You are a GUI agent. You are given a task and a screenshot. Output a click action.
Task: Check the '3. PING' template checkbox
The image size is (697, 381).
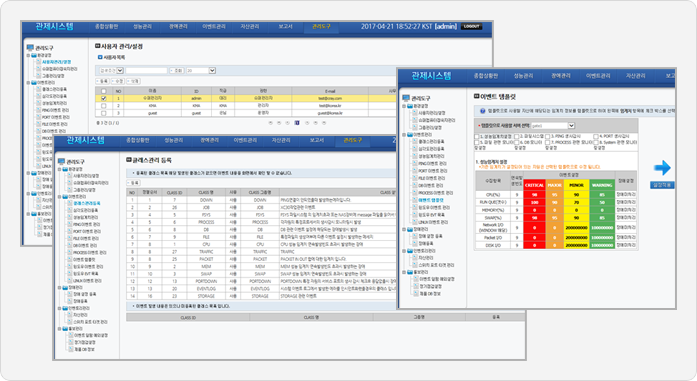(548, 136)
